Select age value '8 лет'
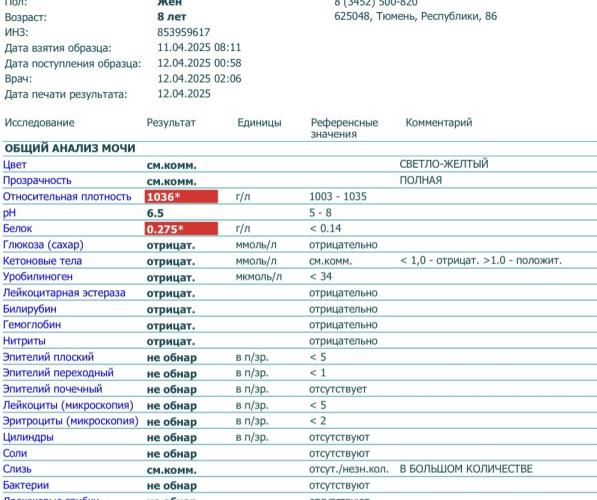Screen dimensions: 597x500 tap(172, 17)
